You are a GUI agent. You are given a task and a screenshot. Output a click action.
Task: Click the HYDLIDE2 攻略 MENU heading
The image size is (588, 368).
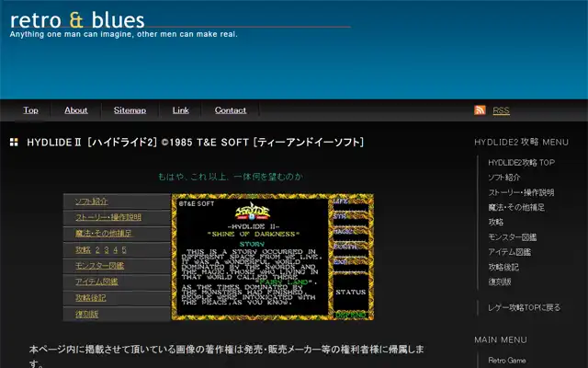(x=521, y=143)
